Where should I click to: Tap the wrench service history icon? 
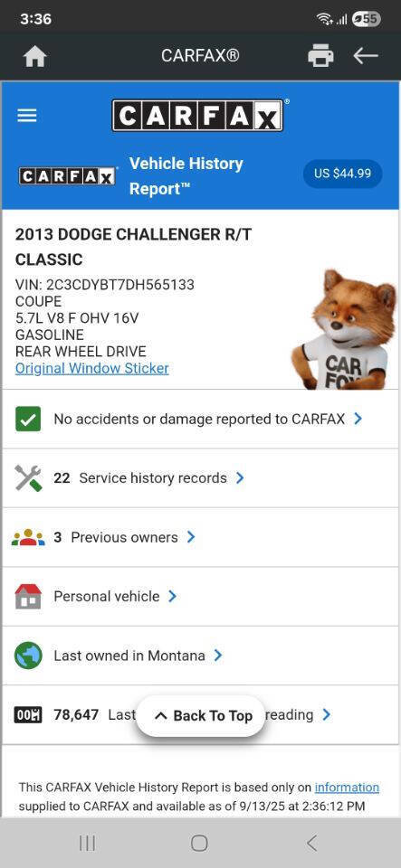(28, 478)
